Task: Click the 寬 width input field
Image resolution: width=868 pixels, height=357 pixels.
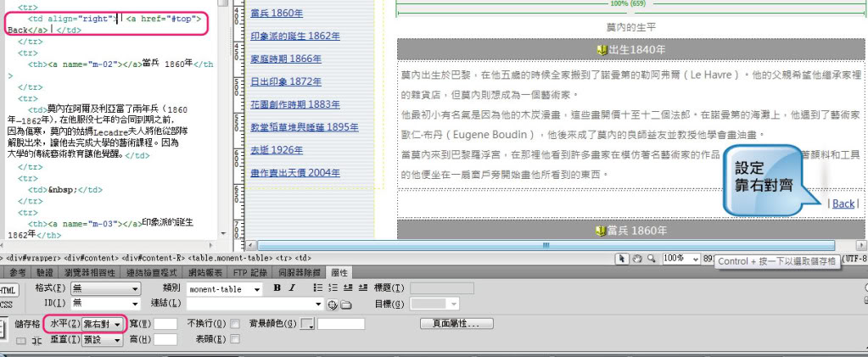Action: click(165, 324)
